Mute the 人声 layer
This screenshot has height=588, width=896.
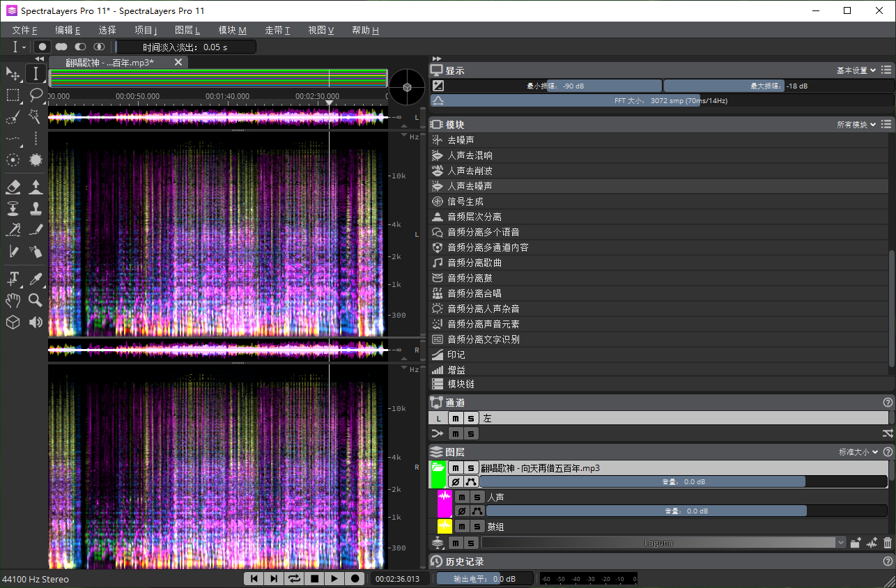461,497
